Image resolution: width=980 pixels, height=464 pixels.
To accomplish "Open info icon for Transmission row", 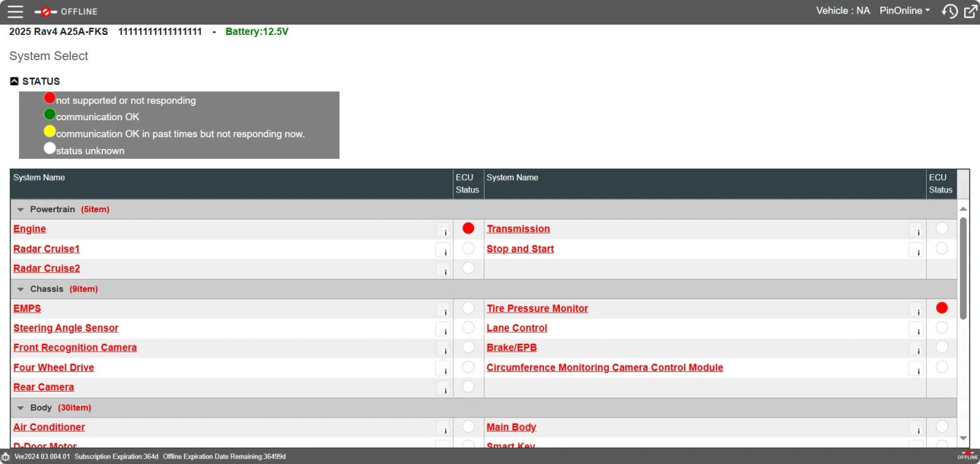I will [x=916, y=230].
